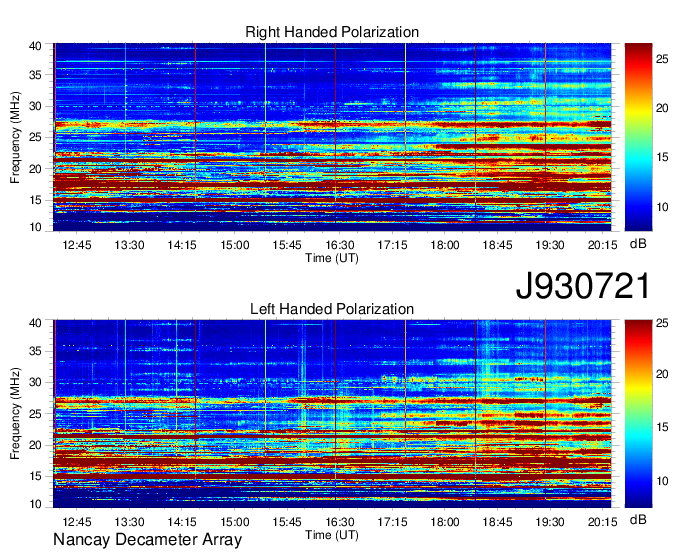Image resolution: width=680 pixels, height=552 pixels.
Task: Click the left-handed spectrogram plot
Action: pyautogui.click(x=332, y=414)
